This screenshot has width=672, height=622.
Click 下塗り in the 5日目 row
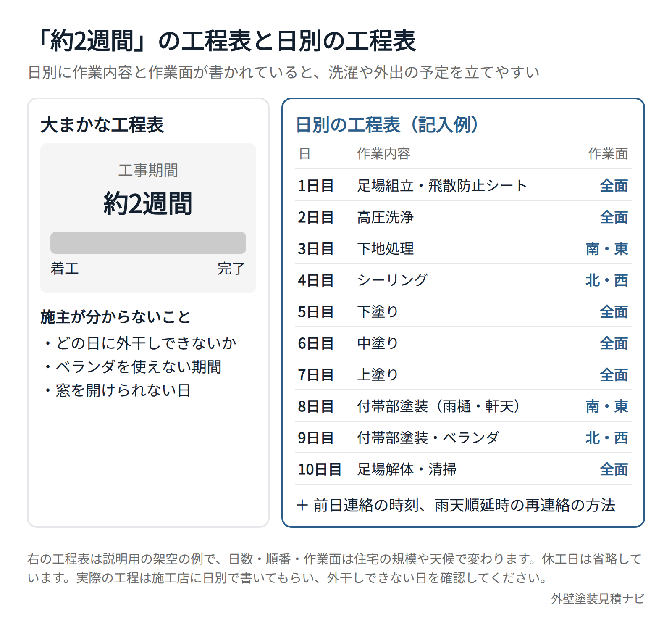point(378,311)
